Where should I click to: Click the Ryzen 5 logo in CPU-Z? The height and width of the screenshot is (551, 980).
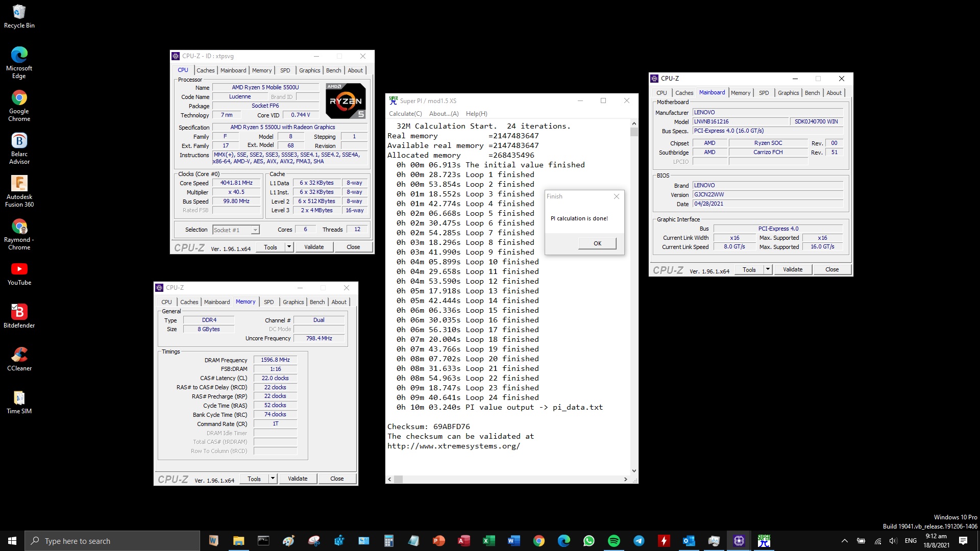coord(346,101)
